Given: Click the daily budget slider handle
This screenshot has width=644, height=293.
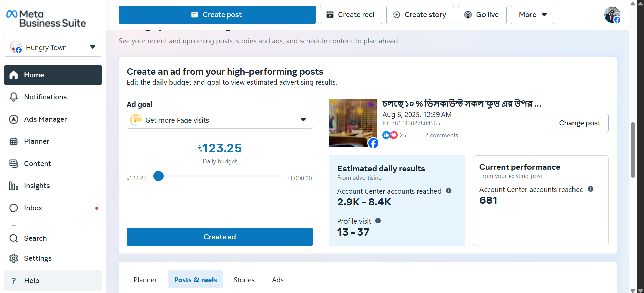Looking at the screenshot, I should 158,176.
